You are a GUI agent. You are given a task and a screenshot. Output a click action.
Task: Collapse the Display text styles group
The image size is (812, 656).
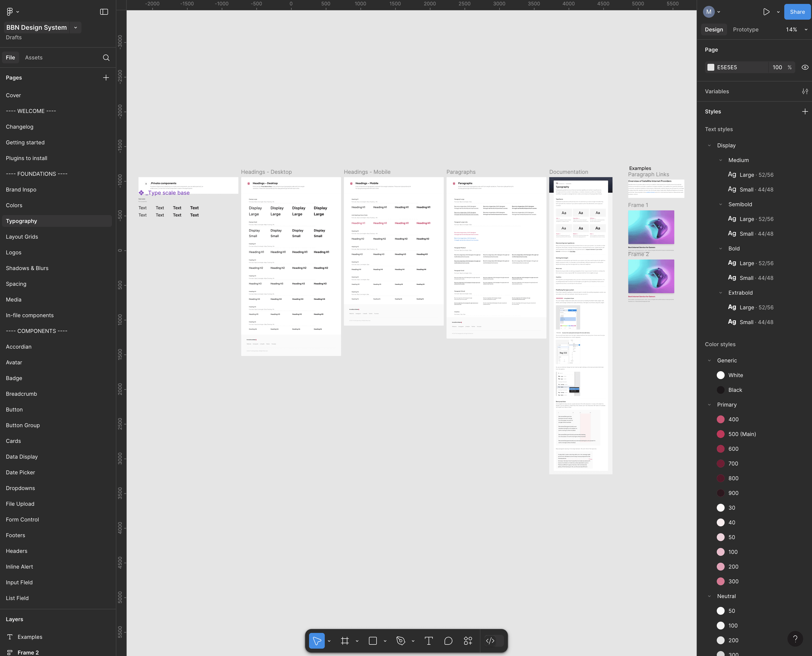click(x=709, y=146)
